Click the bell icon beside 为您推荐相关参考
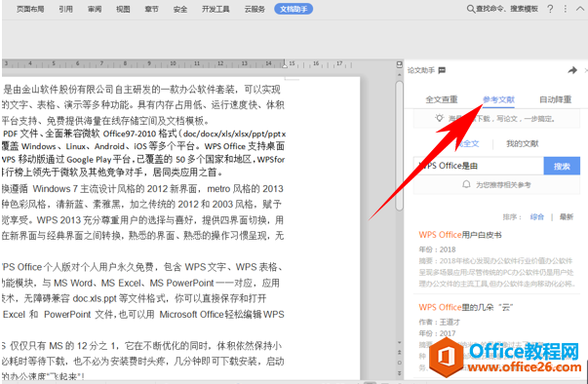Screen dimensions: 588x384 click(466, 184)
